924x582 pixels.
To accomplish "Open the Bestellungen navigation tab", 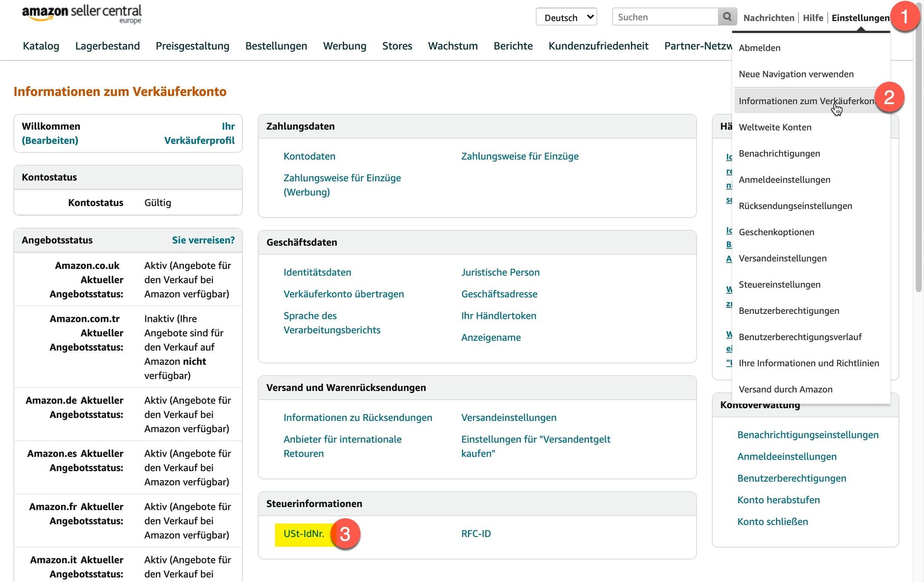I will [276, 46].
